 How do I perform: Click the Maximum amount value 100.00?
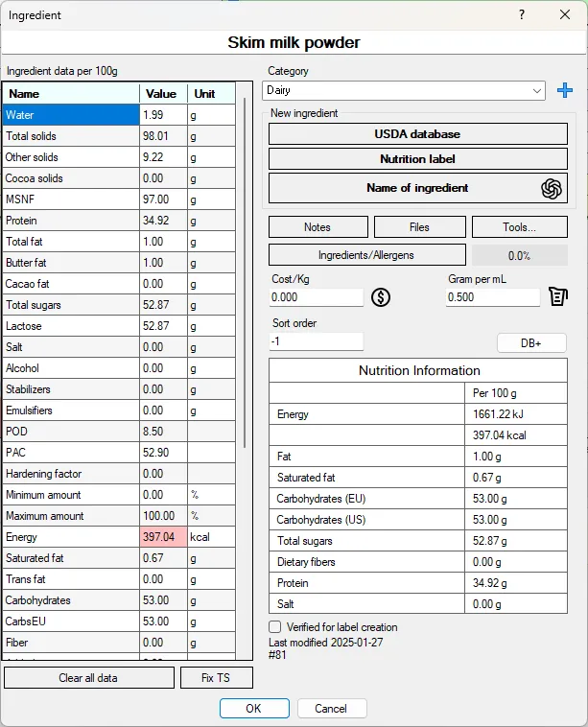(163, 516)
